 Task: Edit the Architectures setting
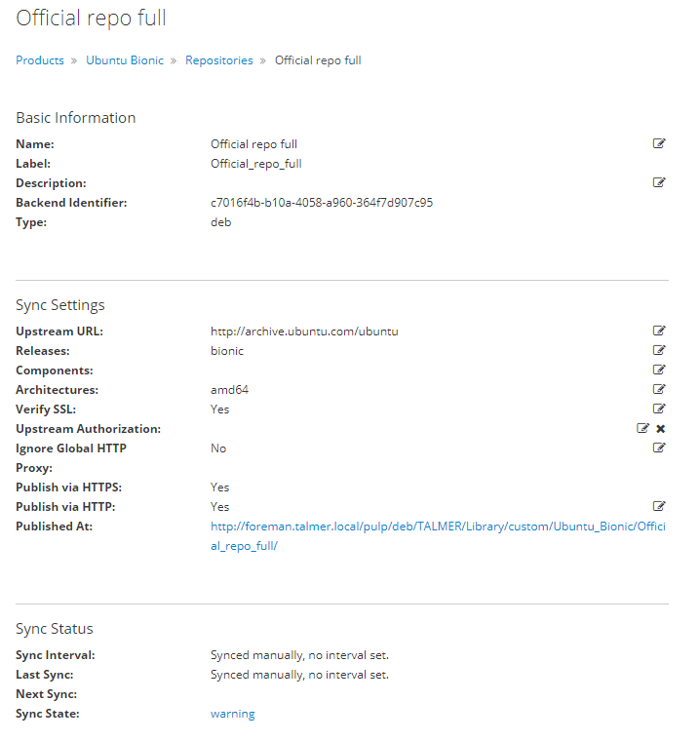click(659, 389)
